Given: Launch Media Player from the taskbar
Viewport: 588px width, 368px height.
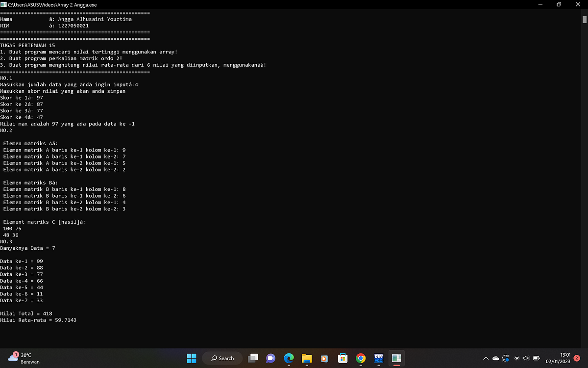Looking at the screenshot, I should (324, 358).
